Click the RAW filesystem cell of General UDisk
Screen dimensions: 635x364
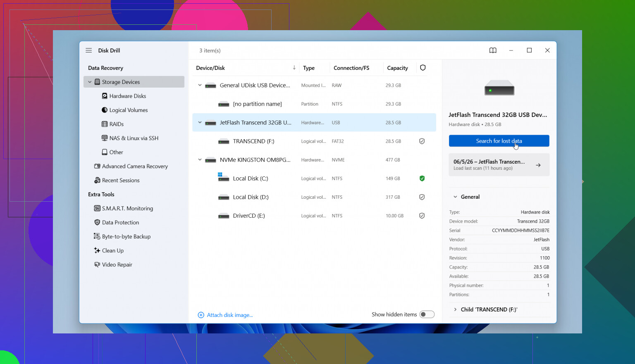(337, 86)
